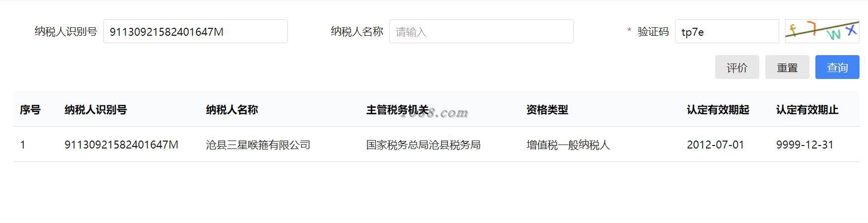This screenshot has height=223, width=868.
Task: Click company name 沧县三星喉箍有限公司
Action: click(258, 145)
